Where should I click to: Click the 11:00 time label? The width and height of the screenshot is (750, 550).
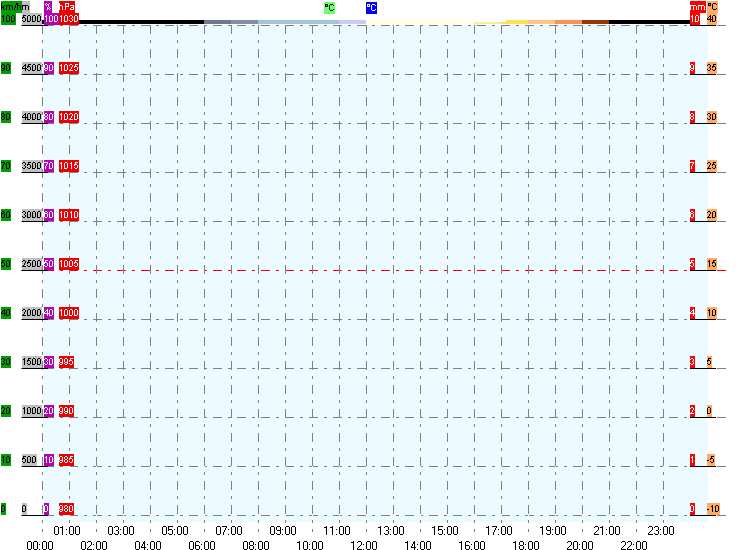click(337, 530)
